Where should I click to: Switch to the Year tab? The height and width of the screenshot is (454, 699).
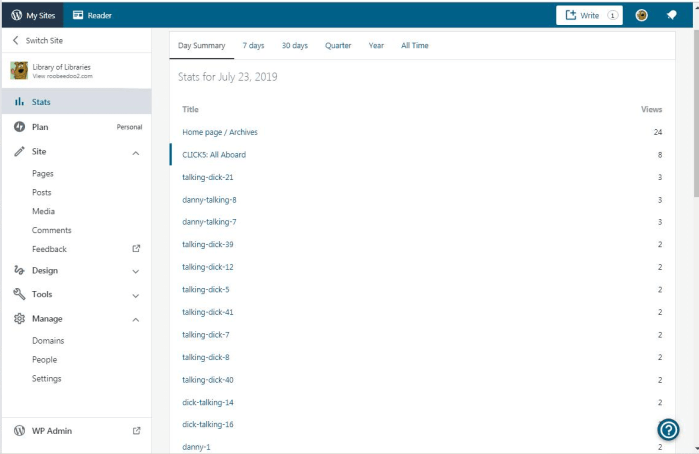pyautogui.click(x=376, y=45)
